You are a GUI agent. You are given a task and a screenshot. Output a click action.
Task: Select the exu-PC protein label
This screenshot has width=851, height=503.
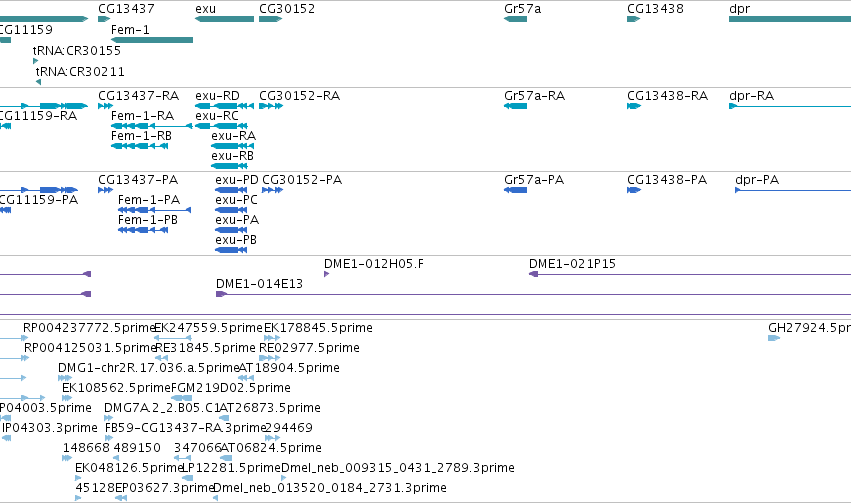(236, 200)
